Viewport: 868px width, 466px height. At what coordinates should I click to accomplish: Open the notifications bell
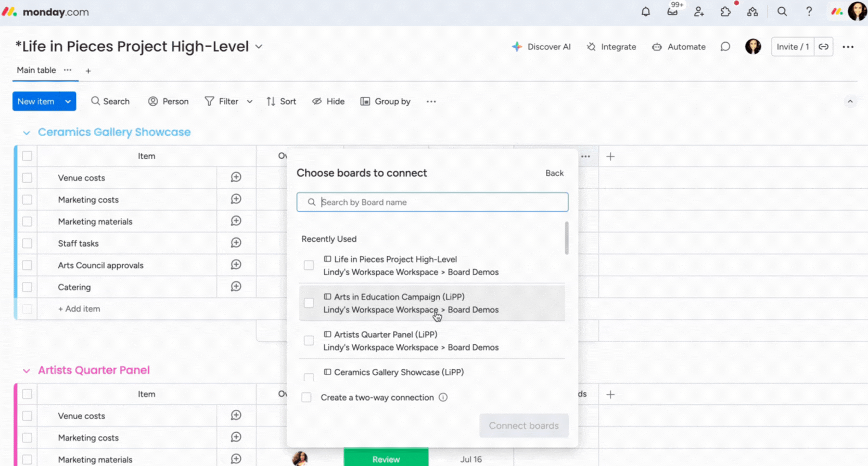[645, 11]
